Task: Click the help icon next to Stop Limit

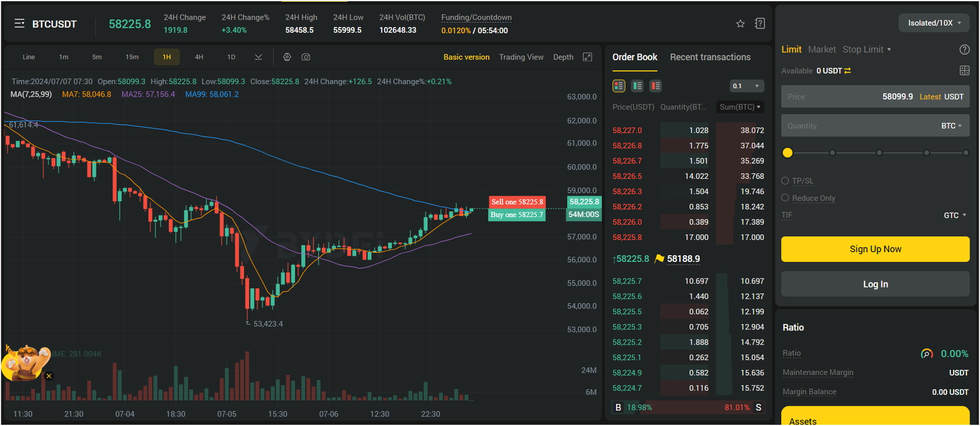Action: coord(964,50)
